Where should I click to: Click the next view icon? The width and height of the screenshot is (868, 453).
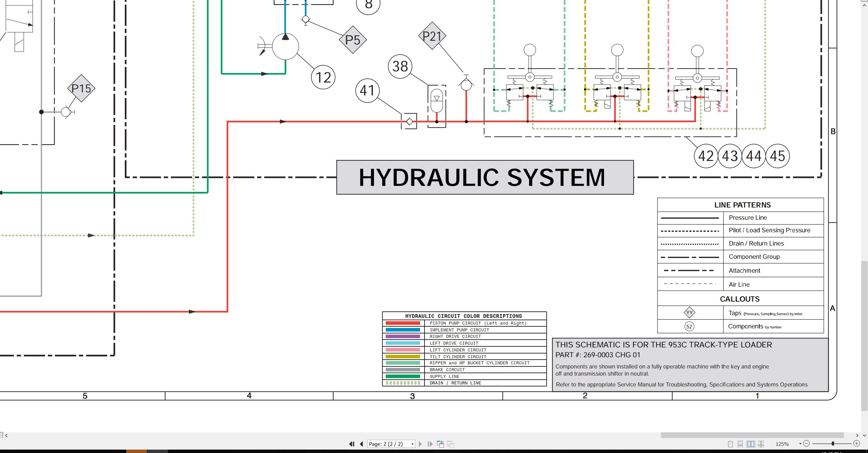click(451, 444)
